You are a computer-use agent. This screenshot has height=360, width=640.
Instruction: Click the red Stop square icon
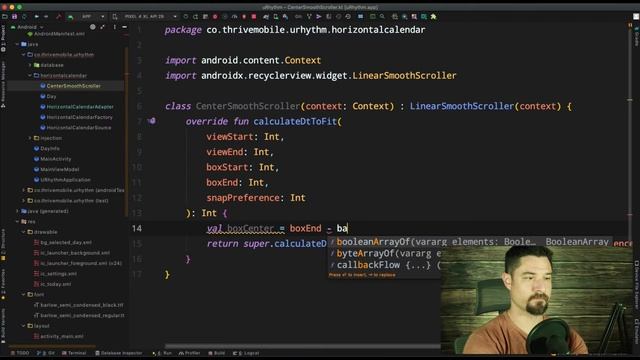(x=254, y=17)
